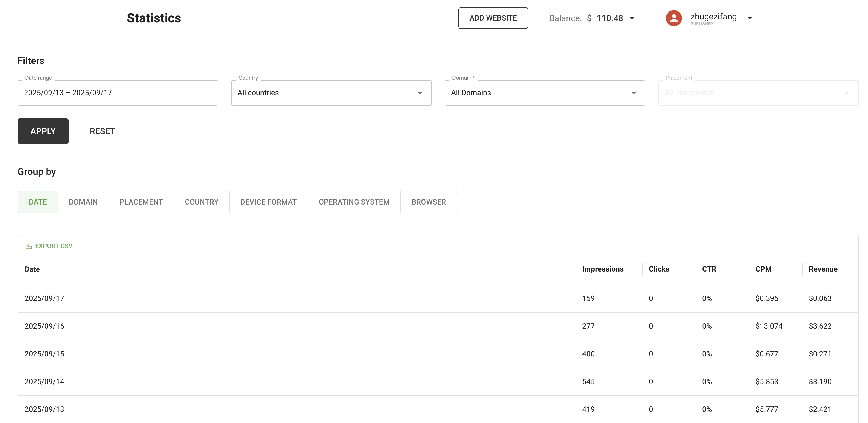Click the Export CSV download icon
Image resolution: width=868 pixels, height=423 pixels.
29,246
